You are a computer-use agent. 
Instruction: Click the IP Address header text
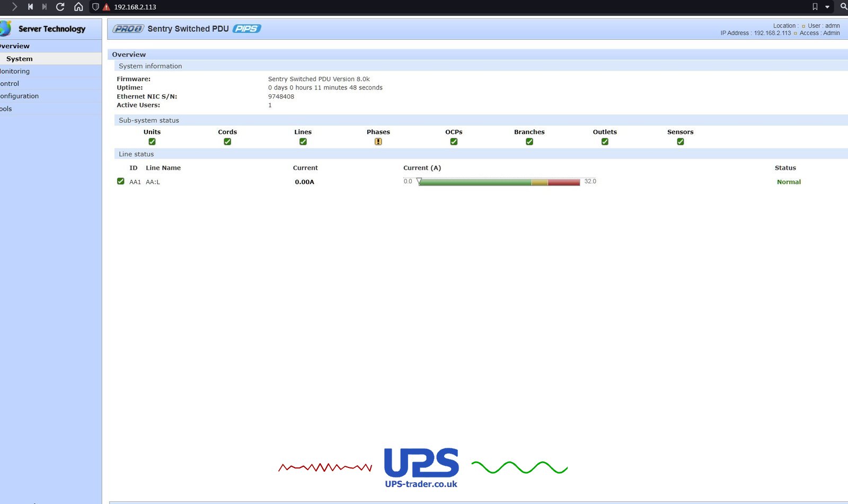coord(755,33)
